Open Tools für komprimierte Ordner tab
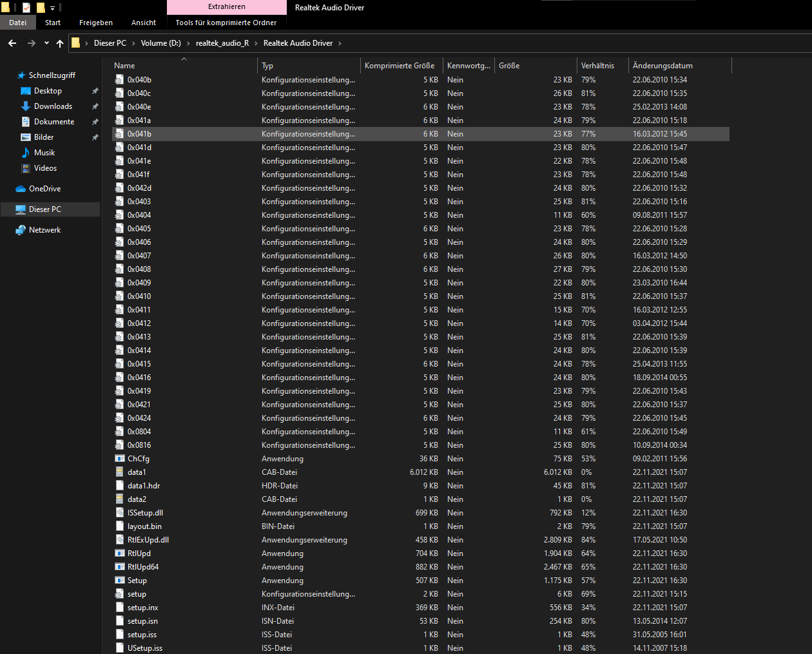 click(226, 23)
